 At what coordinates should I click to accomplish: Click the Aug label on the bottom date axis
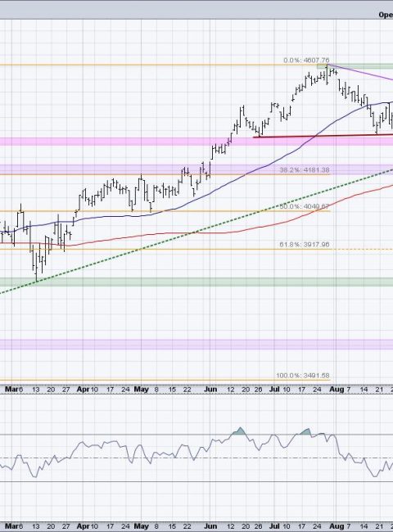337,526
